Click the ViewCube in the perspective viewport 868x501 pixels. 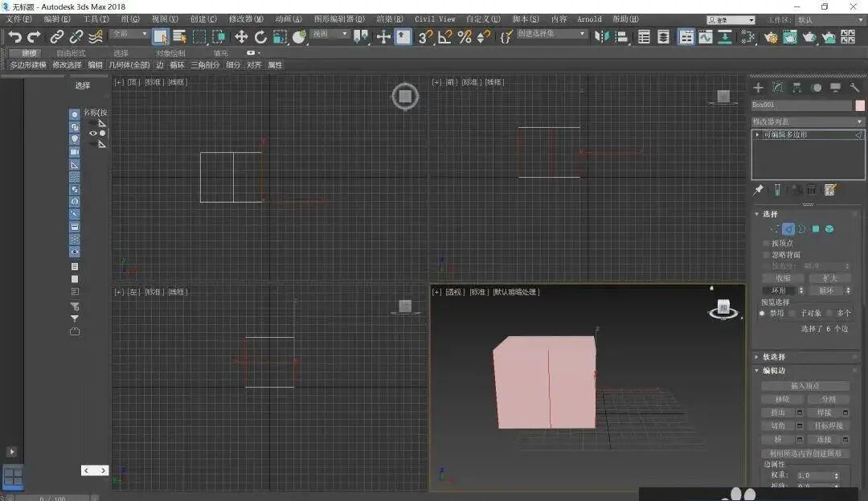[723, 308]
